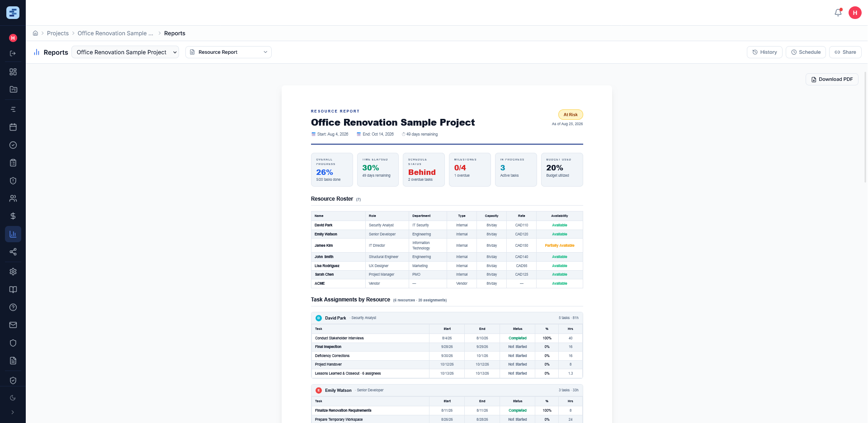Screen dimensions: 868x423
Task: Open the project selector dropdown
Action: (x=125, y=52)
